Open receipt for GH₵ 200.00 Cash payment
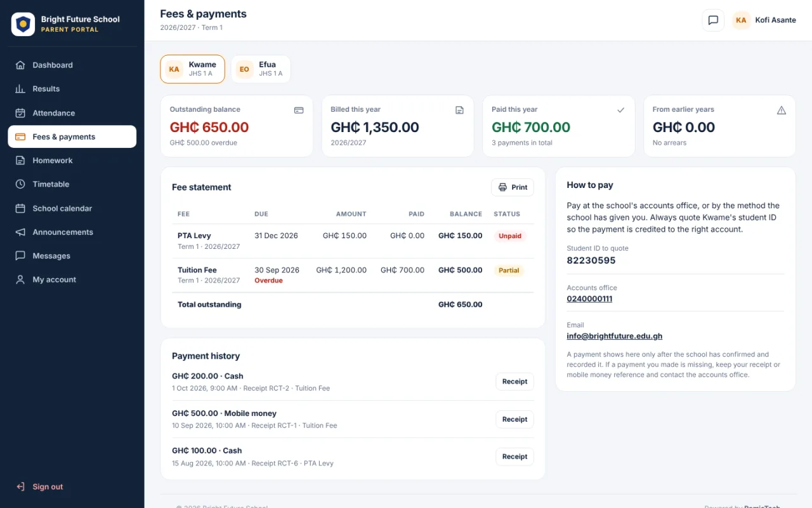Image resolution: width=812 pixels, height=508 pixels. pos(514,382)
